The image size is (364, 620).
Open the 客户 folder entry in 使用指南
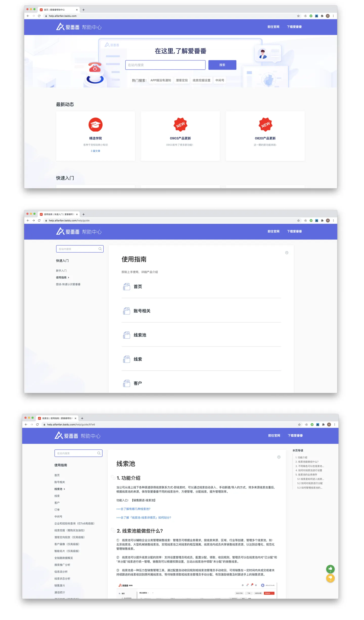coord(201,383)
